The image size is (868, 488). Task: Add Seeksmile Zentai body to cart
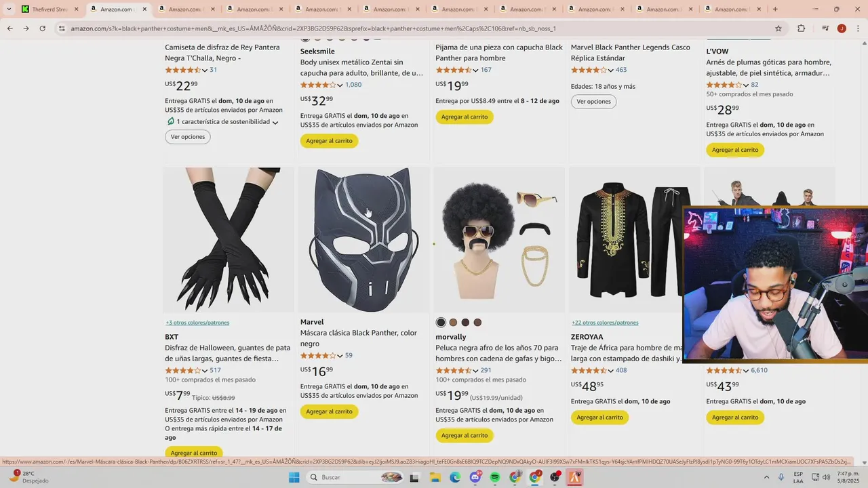coord(329,141)
